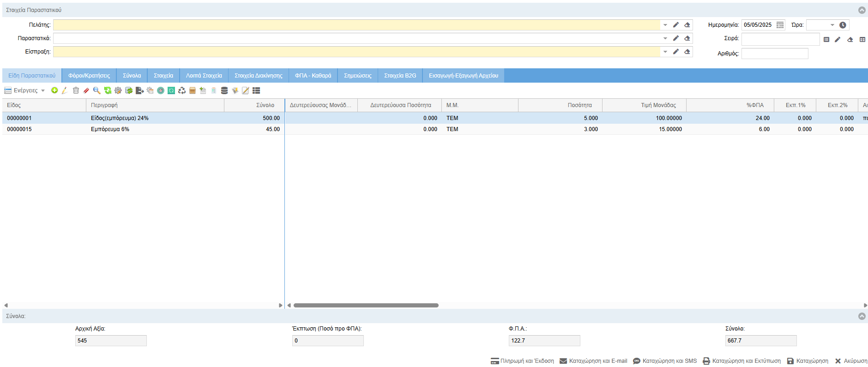Open the calendar picker beside Ημερομηνία
The image size is (868, 367).
click(780, 25)
